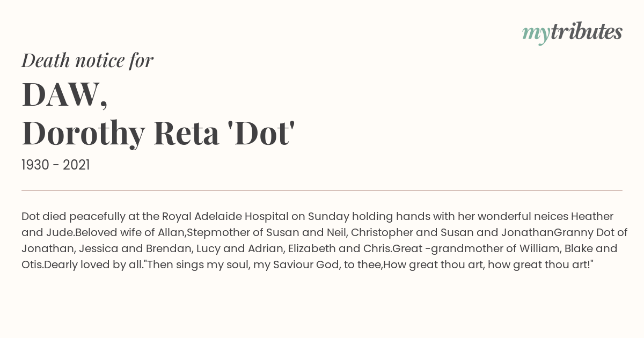Click the horizontal divider line

322,190
